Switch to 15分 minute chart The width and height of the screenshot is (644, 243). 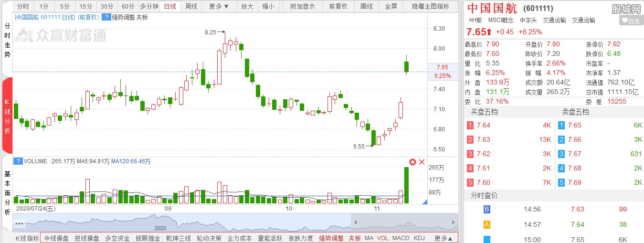point(86,7)
